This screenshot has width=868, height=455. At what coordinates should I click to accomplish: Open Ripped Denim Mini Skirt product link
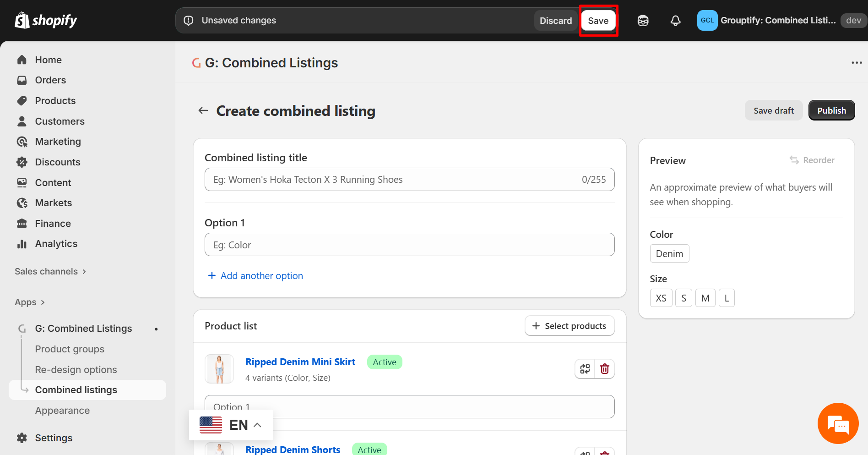tap(300, 362)
